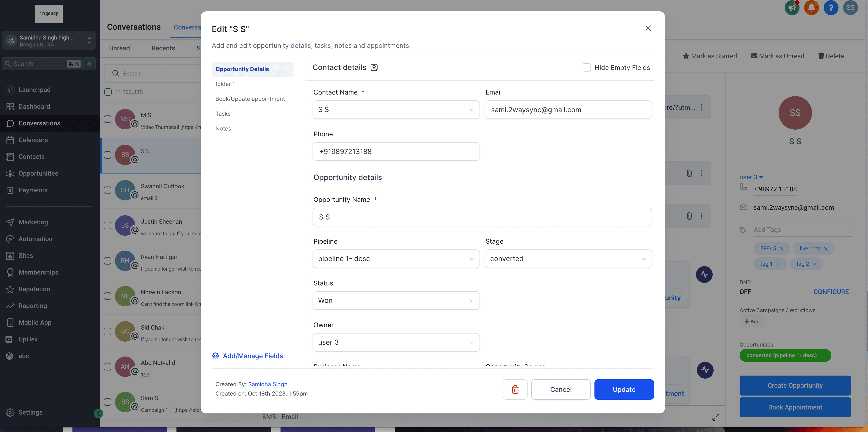Open the Contact Name dropdown
This screenshot has width=868, height=432.
(x=396, y=110)
